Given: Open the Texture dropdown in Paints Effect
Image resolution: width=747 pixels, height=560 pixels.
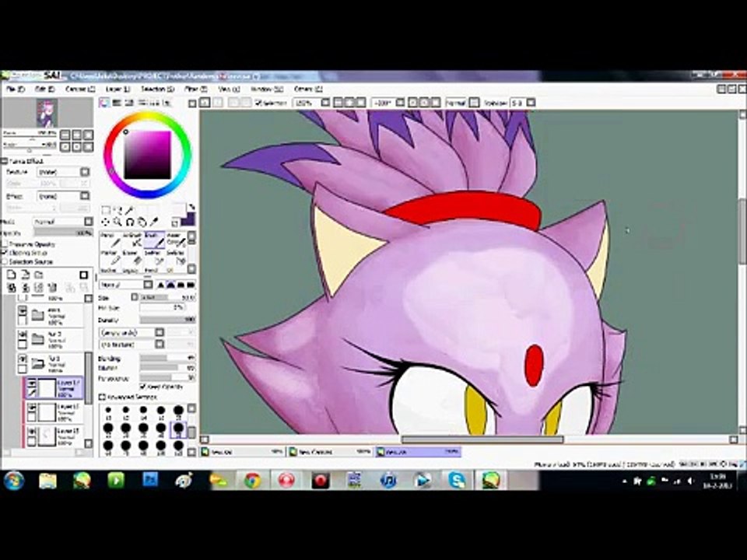Looking at the screenshot, I should [x=85, y=171].
